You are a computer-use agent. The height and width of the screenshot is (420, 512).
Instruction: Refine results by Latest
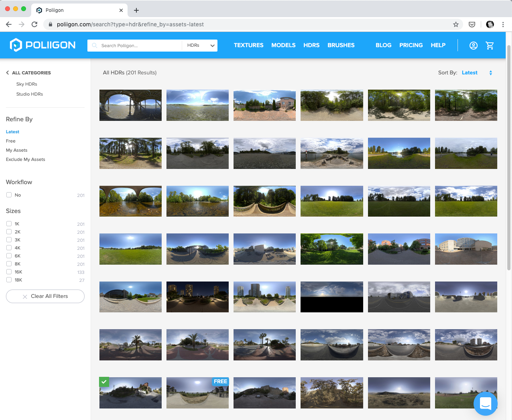point(12,132)
